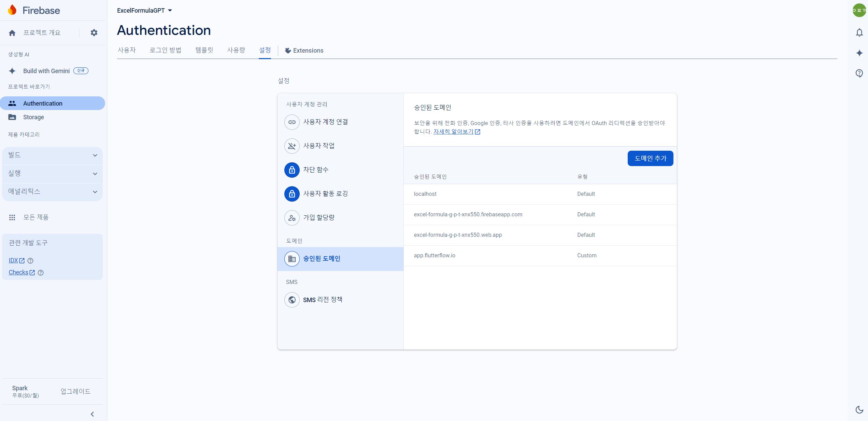Click the 업그레이드 button
Image resolution: width=868 pixels, height=421 pixels.
pyautogui.click(x=75, y=391)
